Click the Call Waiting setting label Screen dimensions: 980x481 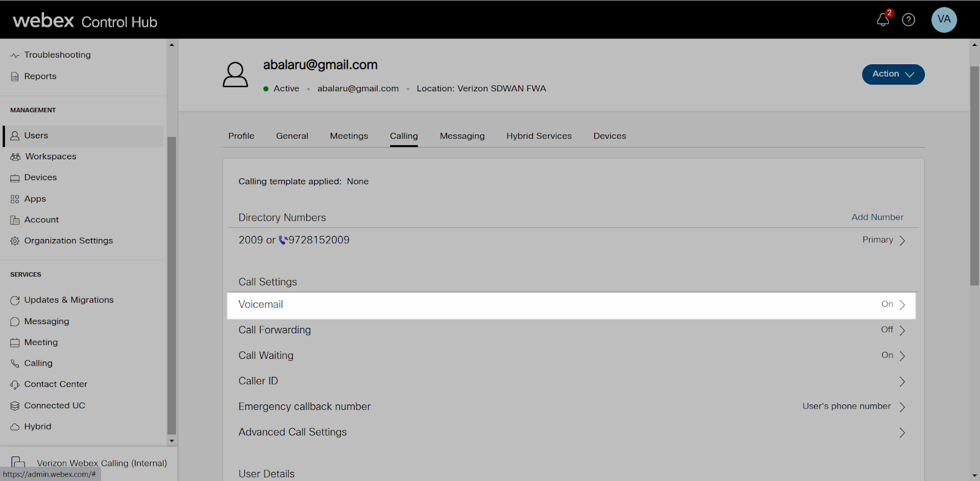pos(266,356)
